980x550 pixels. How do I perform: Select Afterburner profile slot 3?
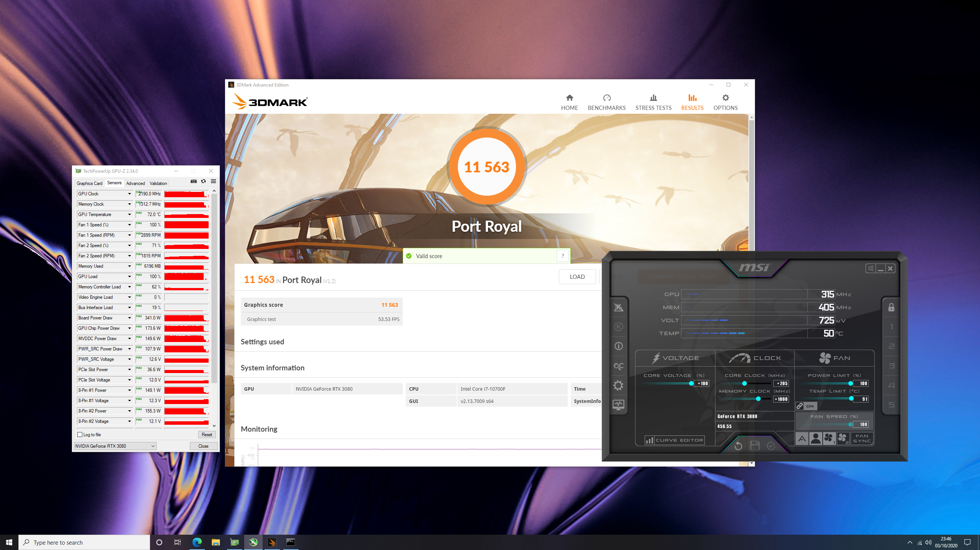point(891,366)
